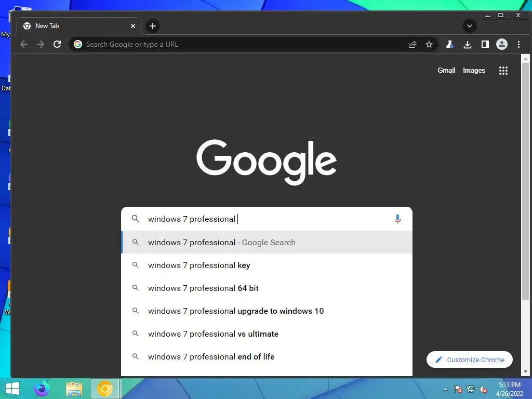Viewport: 532px width, 399px height.
Task: Open the profile avatar menu
Action: [502, 45]
